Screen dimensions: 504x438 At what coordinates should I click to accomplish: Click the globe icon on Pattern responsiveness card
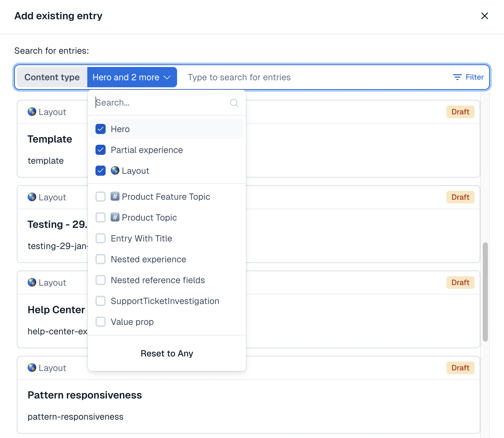coord(32,368)
